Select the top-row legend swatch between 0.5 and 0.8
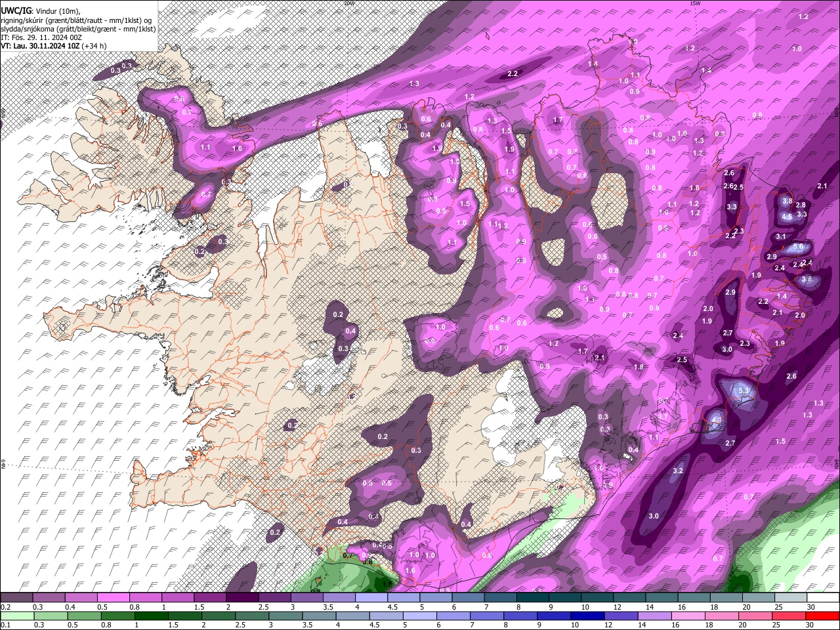 [113, 598]
